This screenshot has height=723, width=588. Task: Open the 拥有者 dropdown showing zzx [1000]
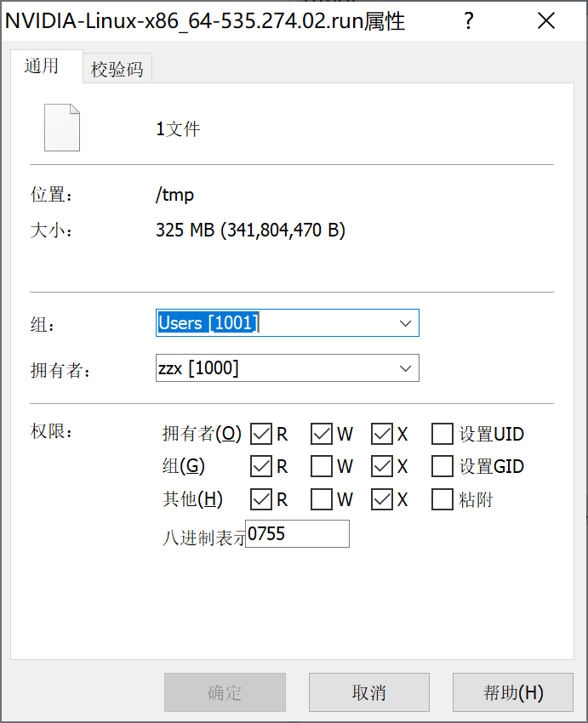(404, 368)
